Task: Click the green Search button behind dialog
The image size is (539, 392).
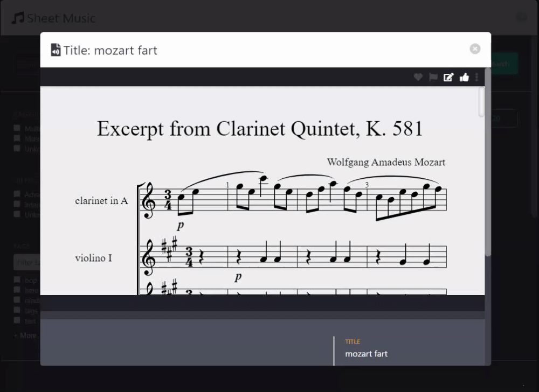Action: pyautogui.click(x=505, y=64)
